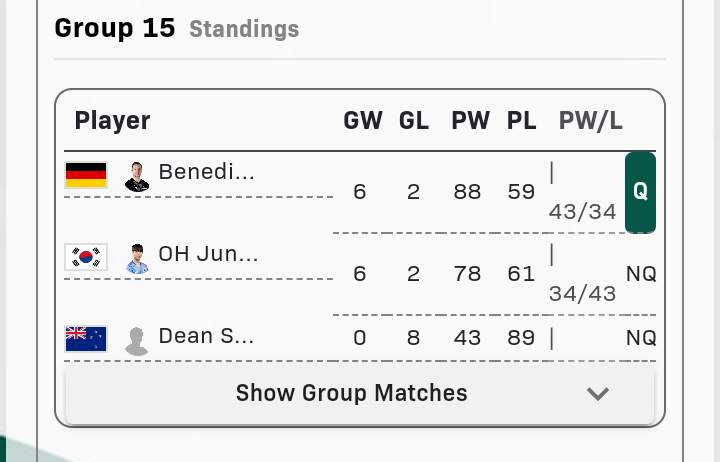Viewport: 720px width, 462px height.
Task: Click the Player column header
Action: [x=113, y=121]
